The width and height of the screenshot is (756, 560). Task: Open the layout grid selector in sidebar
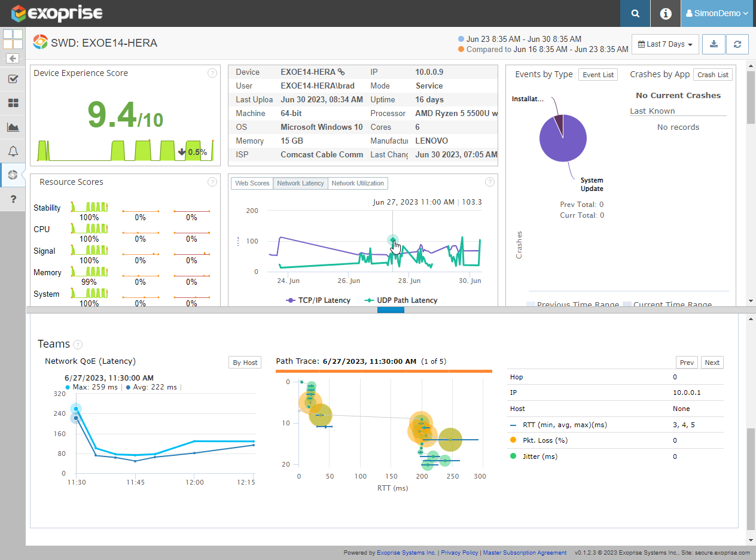coord(13,39)
